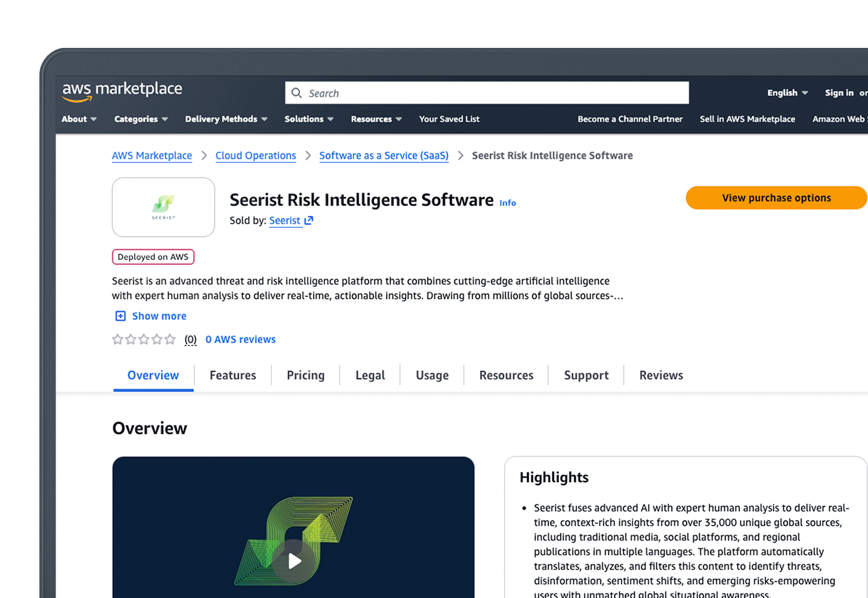
Task: Expand the Categories dropdown
Action: coord(141,119)
